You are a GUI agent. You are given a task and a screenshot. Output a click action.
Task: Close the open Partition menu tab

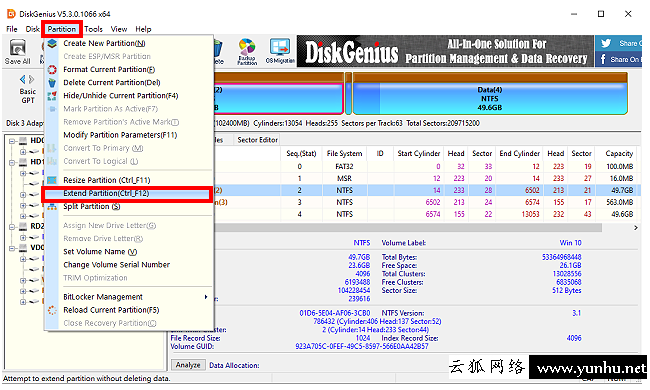62,29
